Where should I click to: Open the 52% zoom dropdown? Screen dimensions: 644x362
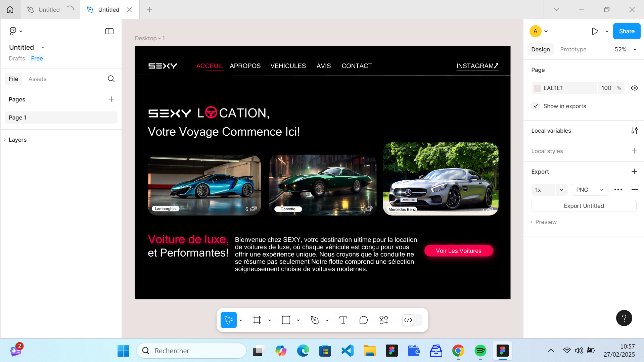click(x=626, y=49)
